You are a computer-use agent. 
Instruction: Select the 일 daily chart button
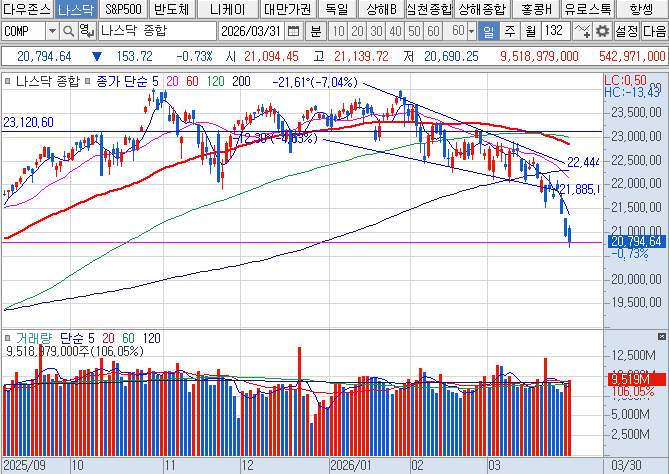tap(489, 31)
